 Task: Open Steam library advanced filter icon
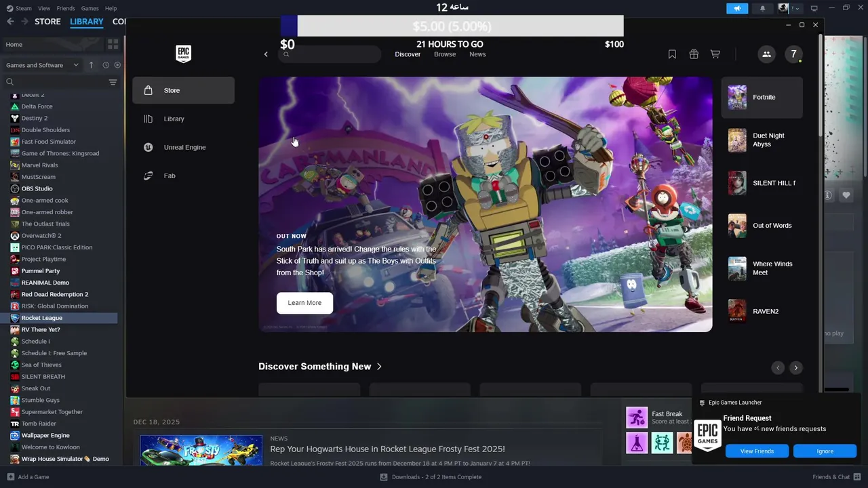pos(113,82)
